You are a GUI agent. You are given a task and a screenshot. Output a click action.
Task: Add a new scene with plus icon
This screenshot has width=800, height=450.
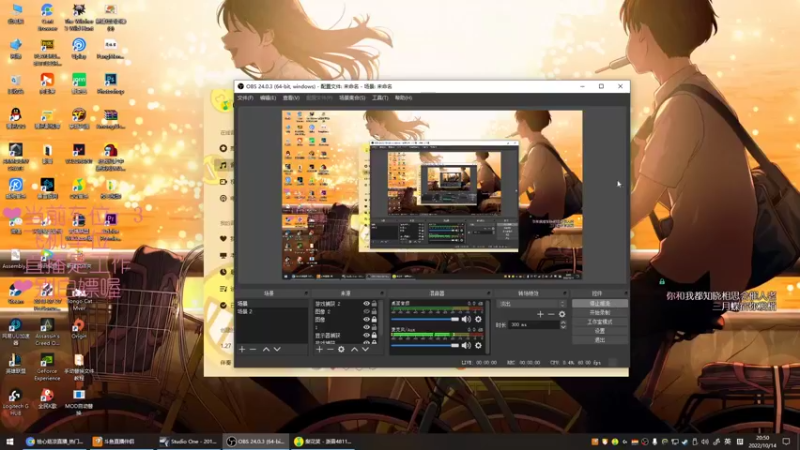point(242,349)
